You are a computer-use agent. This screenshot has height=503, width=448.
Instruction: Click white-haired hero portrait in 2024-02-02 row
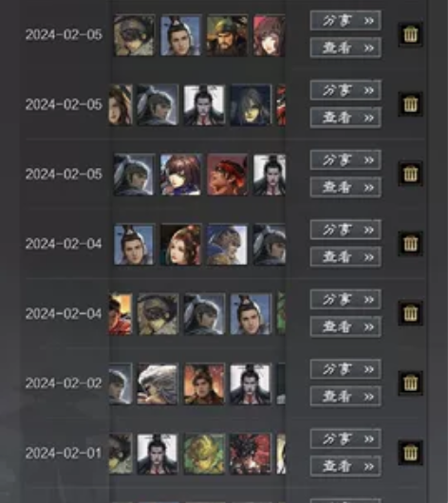pyautogui.click(x=158, y=383)
